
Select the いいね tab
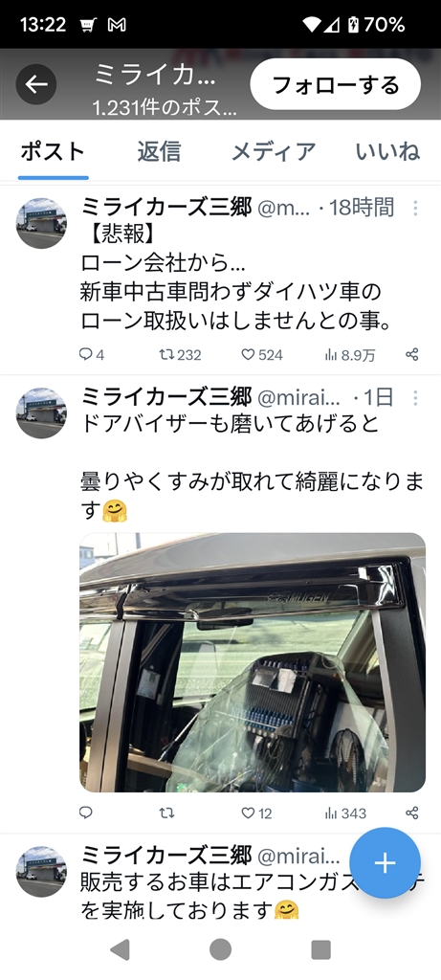coord(387,152)
